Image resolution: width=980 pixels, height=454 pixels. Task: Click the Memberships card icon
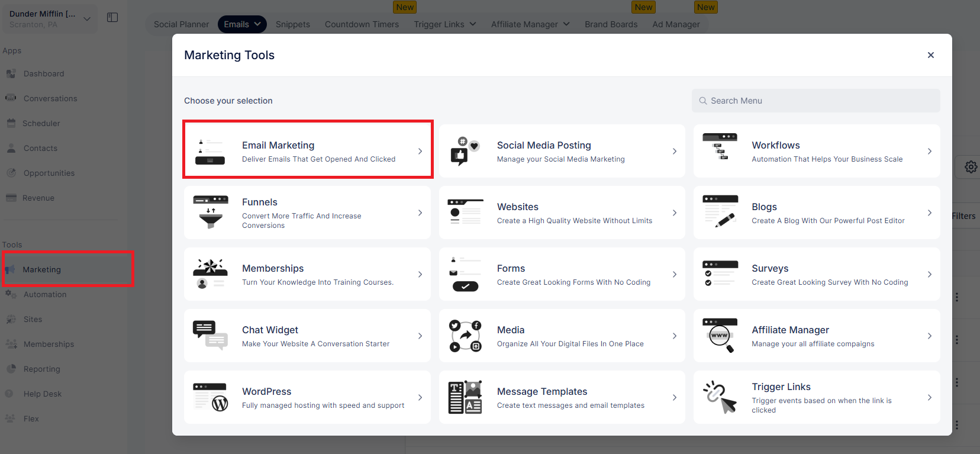[x=210, y=273]
